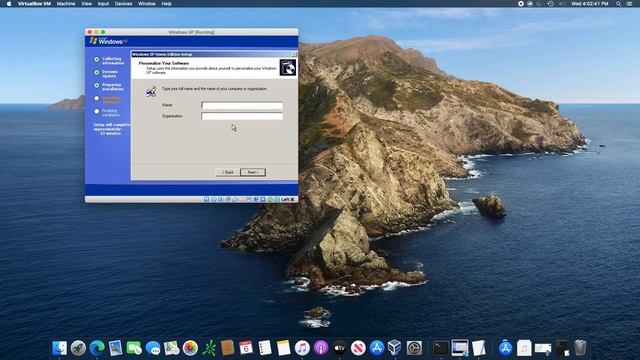Click the VM hard disk activity icon
Viewport: 640px width, 360px height.
point(207,199)
